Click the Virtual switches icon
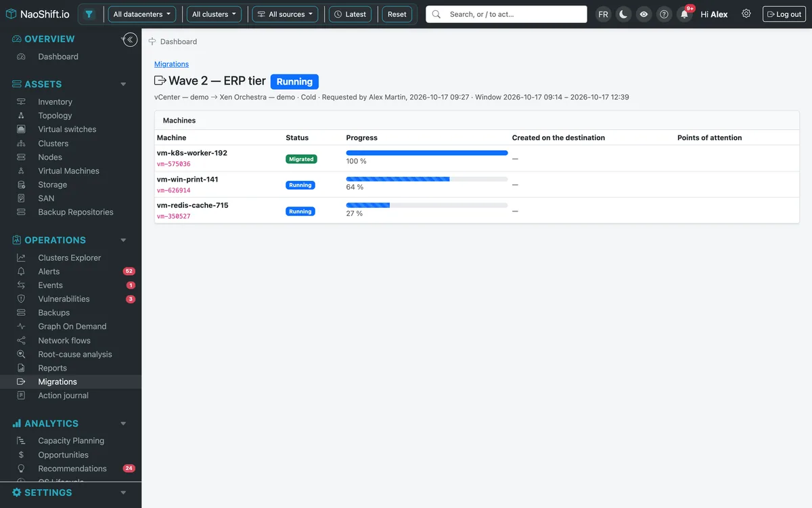The height and width of the screenshot is (508, 812). click(x=22, y=129)
